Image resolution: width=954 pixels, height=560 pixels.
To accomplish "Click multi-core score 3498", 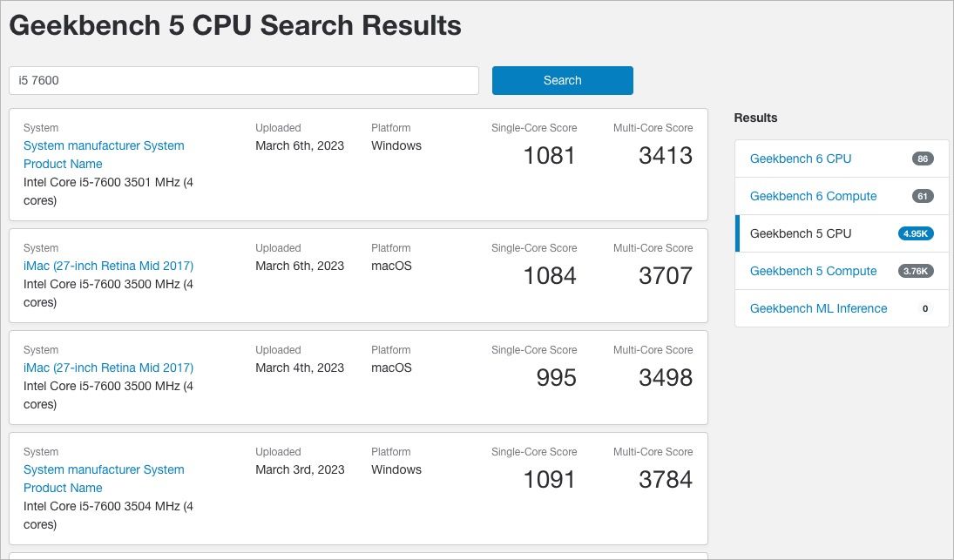I will click(666, 378).
